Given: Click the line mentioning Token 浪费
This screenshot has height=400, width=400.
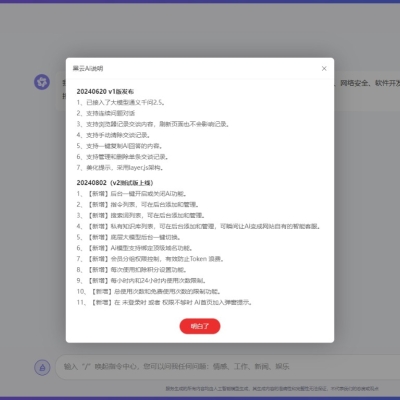Looking at the screenshot, I should pos(150,259).
